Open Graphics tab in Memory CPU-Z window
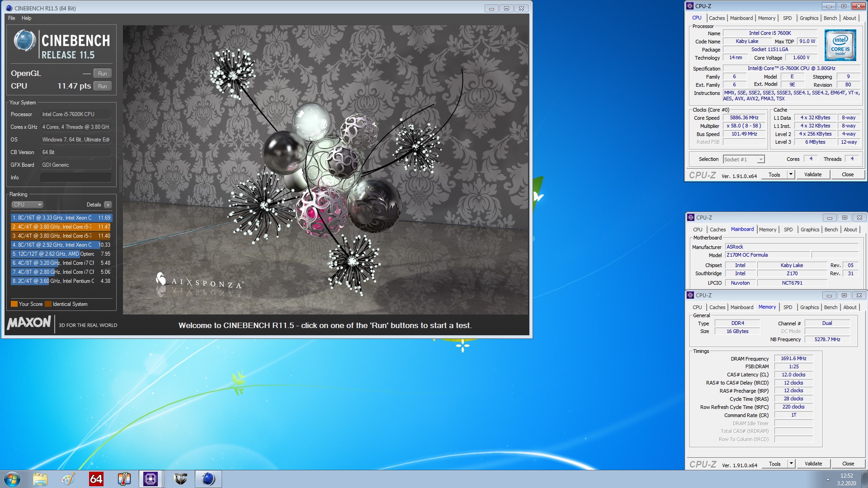This screenshot has height=488, width=868. coord(809,307)
